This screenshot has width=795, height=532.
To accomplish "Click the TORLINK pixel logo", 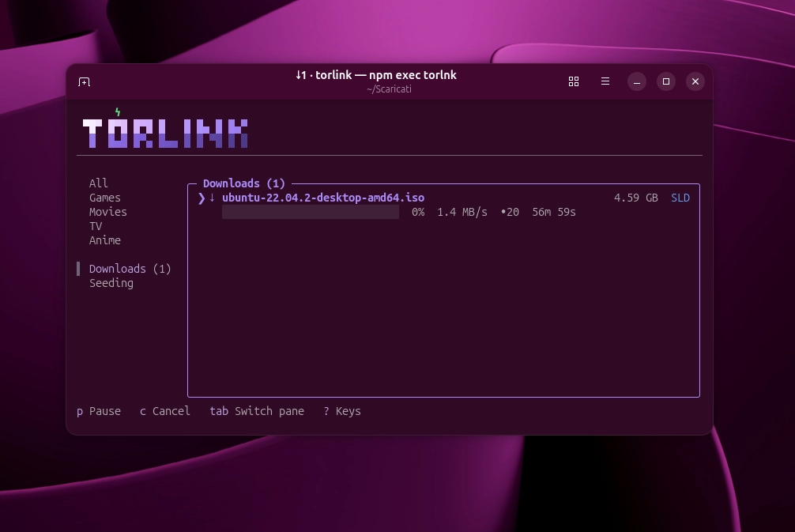I will click(x=165, y=133).
